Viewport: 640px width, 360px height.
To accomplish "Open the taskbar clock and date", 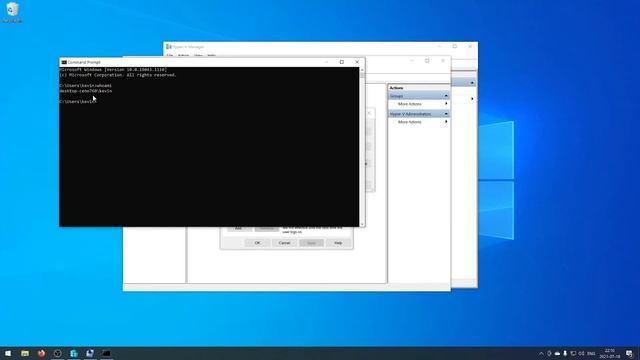I will point(609,353).
